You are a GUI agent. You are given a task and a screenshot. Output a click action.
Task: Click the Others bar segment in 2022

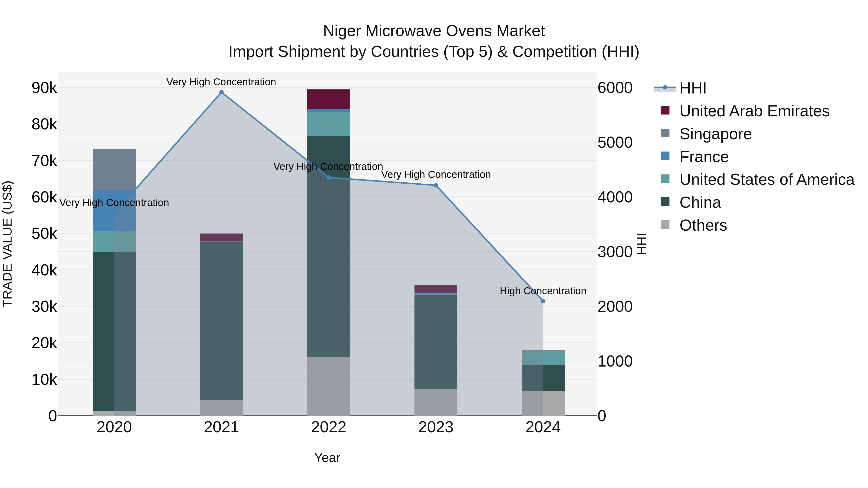(329, 386)
